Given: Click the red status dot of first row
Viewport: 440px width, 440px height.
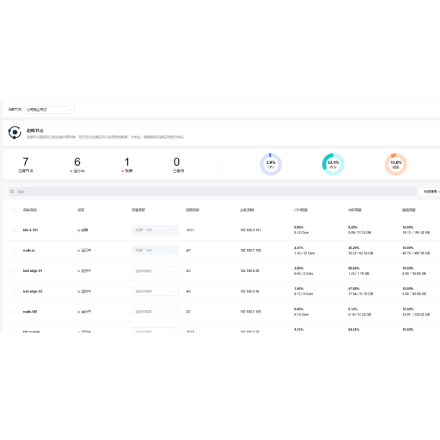Looking at the screenshot, I should tap(79, 230).
